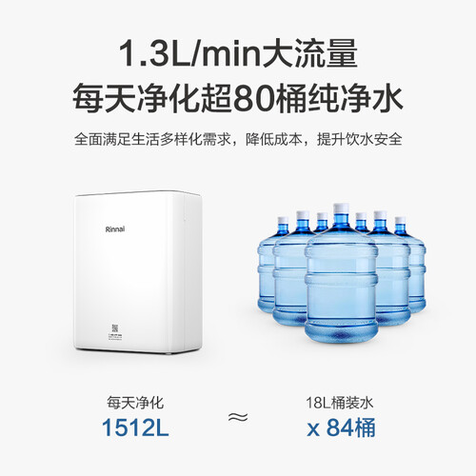The image size is (476, 476).
Task: Click the QR code label on the purifier
Action: coord(115,332)
